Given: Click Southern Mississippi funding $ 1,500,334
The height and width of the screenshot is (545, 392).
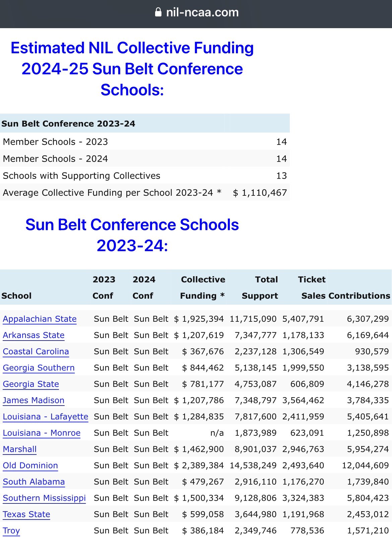Looking at the screenshot, I should [x=199, y=498].
